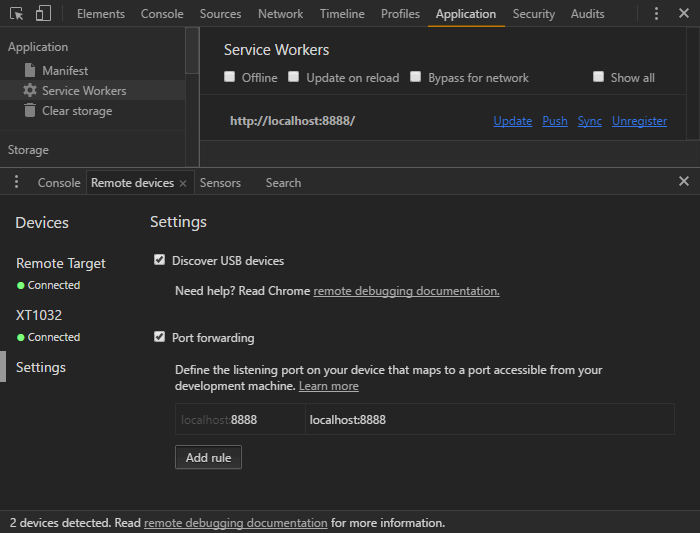Activate the inspect element picker icon
The width and height of the screenshot is (700, 533).
[17, 13]
